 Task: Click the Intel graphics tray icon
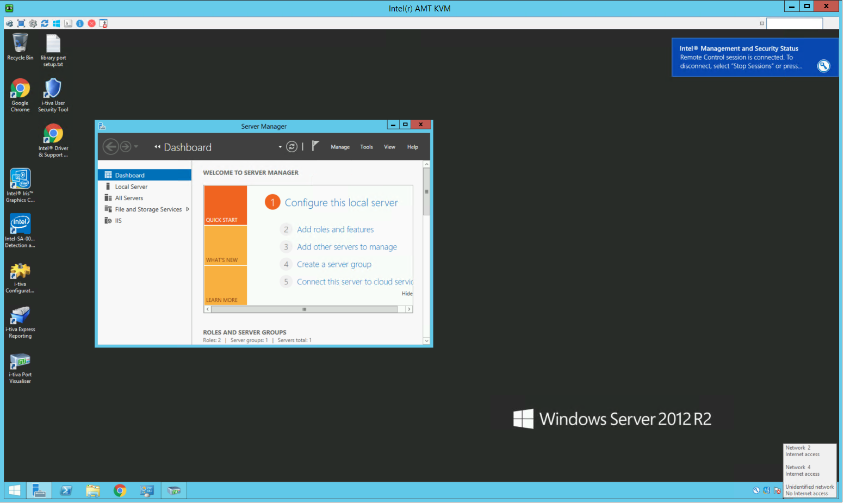pyautogui.click(x=766, y=491)
